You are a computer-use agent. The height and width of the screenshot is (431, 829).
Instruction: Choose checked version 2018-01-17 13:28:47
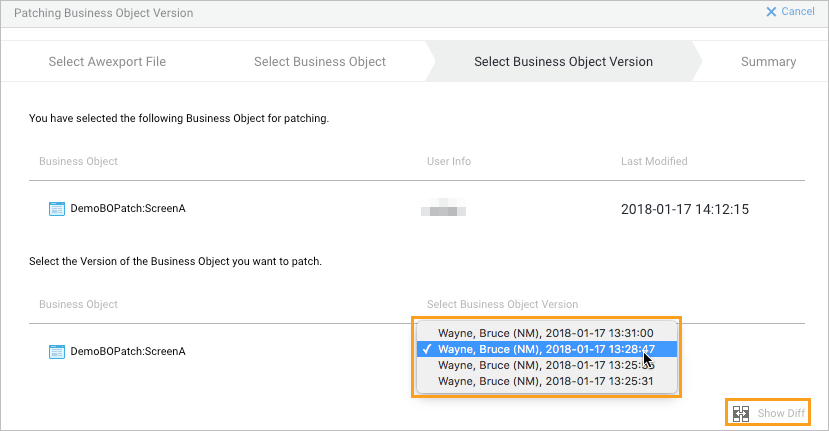pyautogui.click(x=547, y=349)
